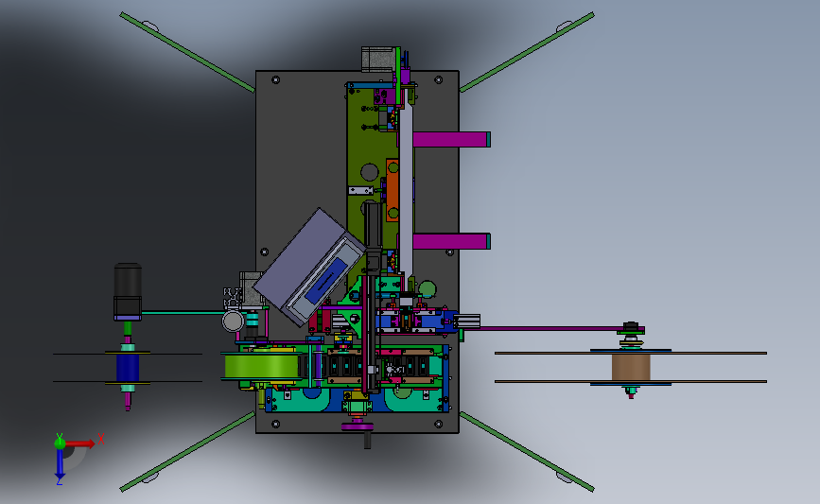
Task: Select the bottom-right green support leg
Action: [x=527, y=452]
